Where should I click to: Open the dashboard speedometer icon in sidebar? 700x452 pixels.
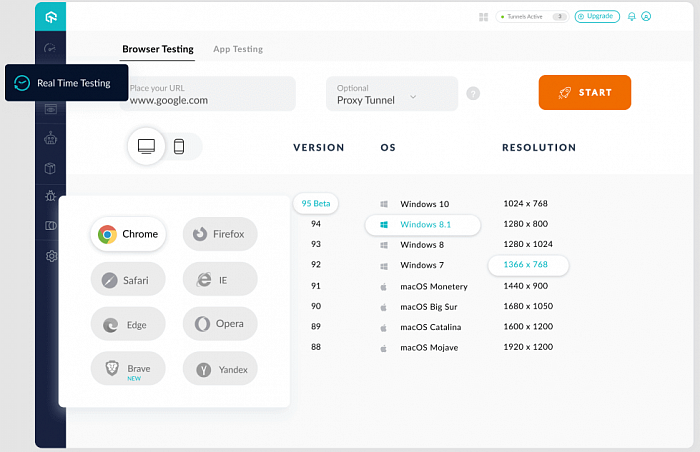(50, 48)
